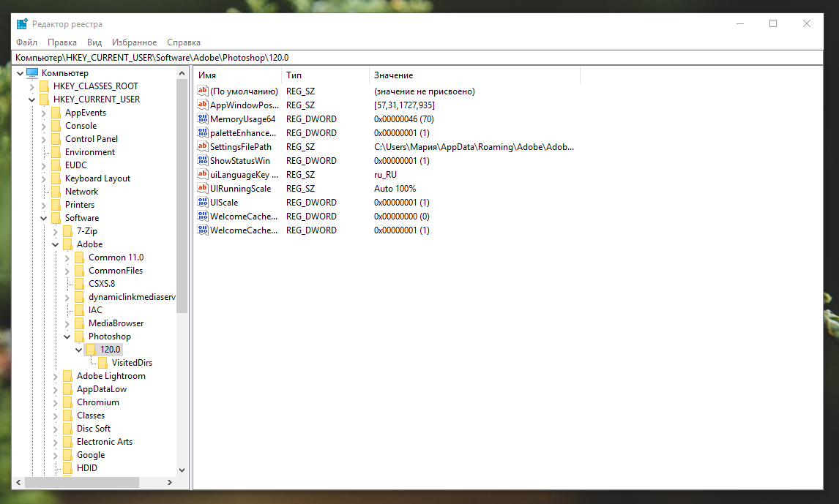This screenshot has height=504, width=839.
Task: Open the Правка menu
Action: (x=62, y=42)
